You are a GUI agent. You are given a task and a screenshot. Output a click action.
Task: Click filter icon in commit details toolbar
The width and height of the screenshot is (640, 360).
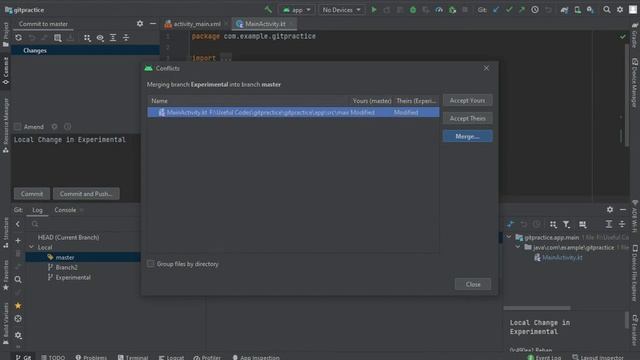tap(566, 224)
